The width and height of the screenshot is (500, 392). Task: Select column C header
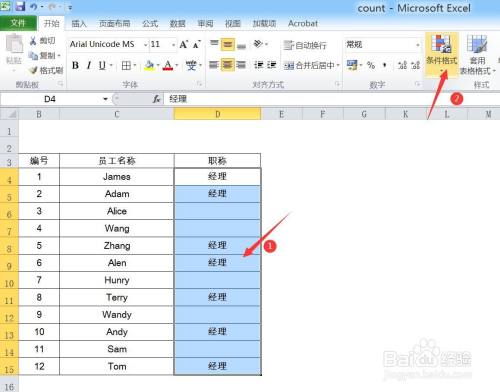[x=117, y=114]
